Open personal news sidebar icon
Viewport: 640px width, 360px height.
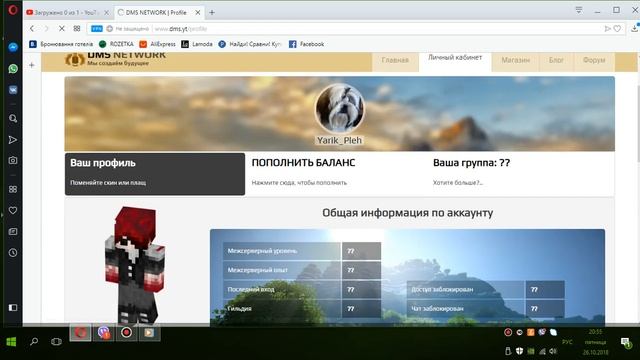click(13, 231)
